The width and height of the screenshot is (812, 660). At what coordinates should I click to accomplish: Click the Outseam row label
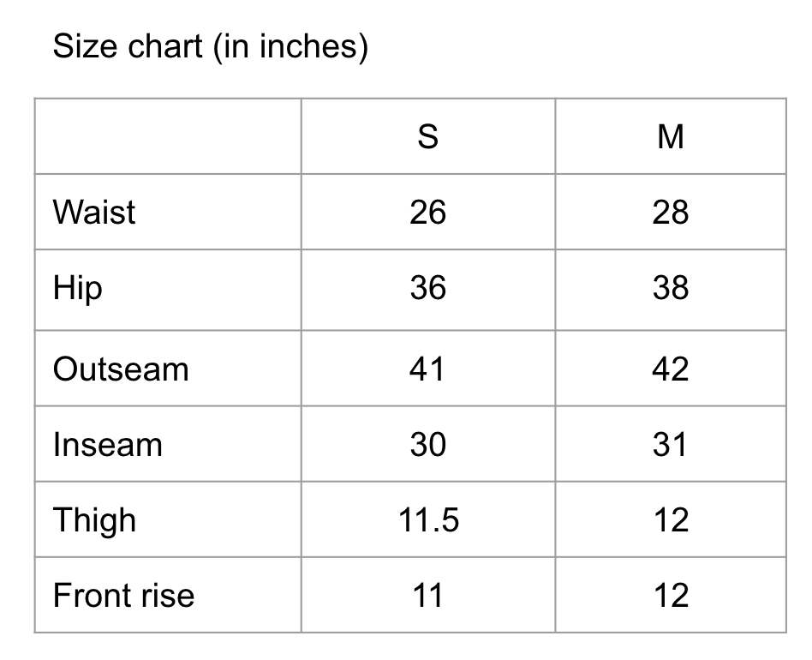121,369
